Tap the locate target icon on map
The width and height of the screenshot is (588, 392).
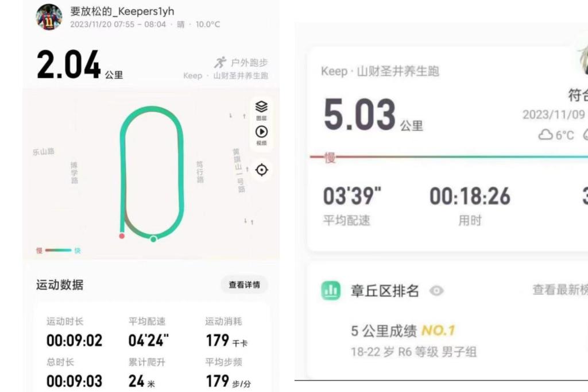click(x=261, y=170)
